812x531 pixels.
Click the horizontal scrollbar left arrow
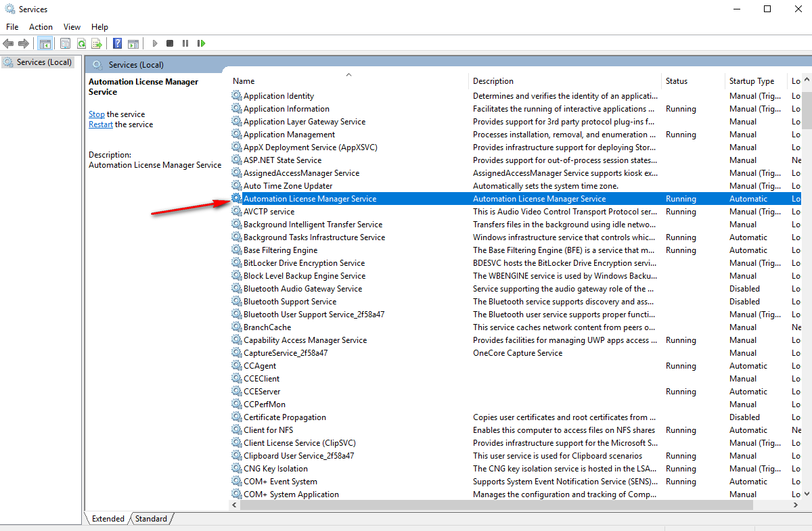tap(235, 505)
